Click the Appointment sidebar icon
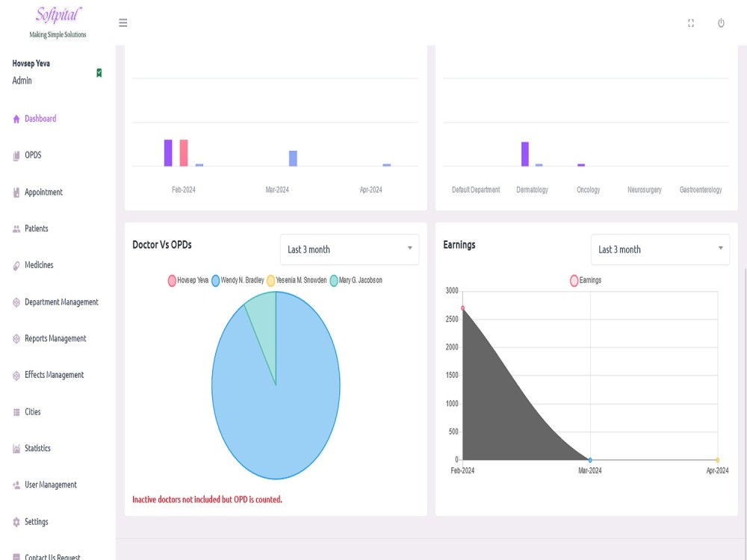The image size is (747, 560). (x=16, y=193)
